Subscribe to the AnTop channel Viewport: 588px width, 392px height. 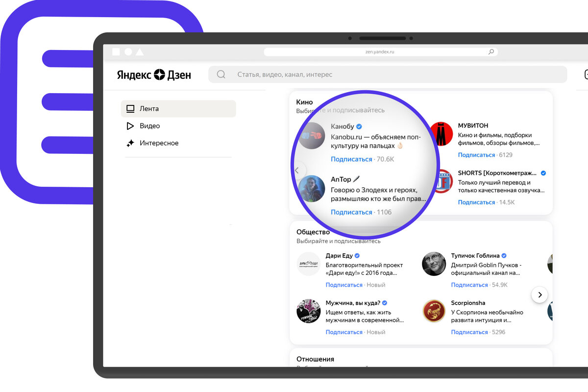pyautogui.click(x=351, y=212)
